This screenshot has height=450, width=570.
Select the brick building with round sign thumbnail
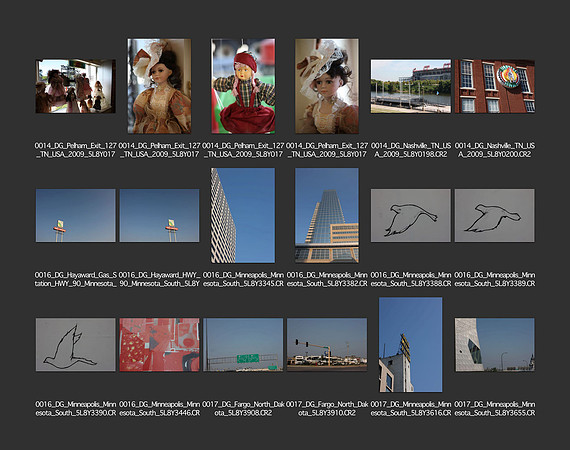(495, 87)
